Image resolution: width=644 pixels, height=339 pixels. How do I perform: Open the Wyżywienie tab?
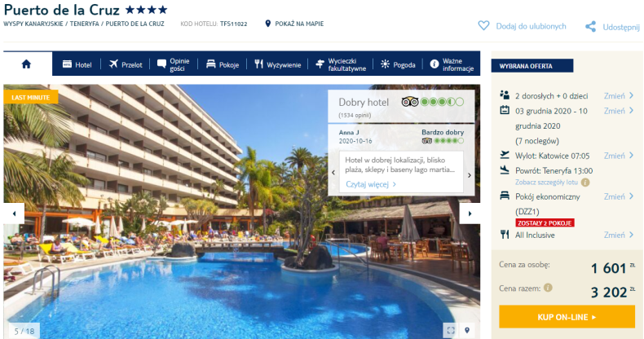(278, 64)
